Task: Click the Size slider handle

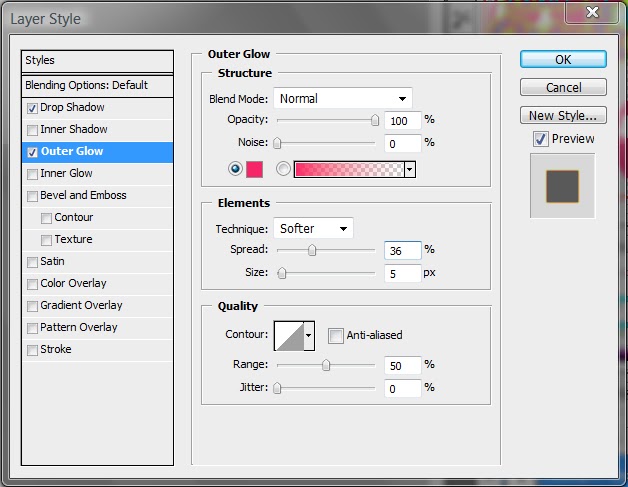Action: click(282, 273)
